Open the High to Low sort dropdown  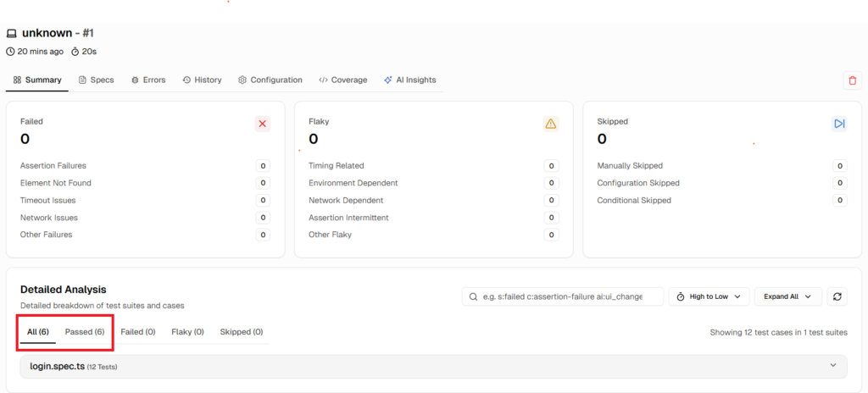pyautogui.click(x=709, y=296)
